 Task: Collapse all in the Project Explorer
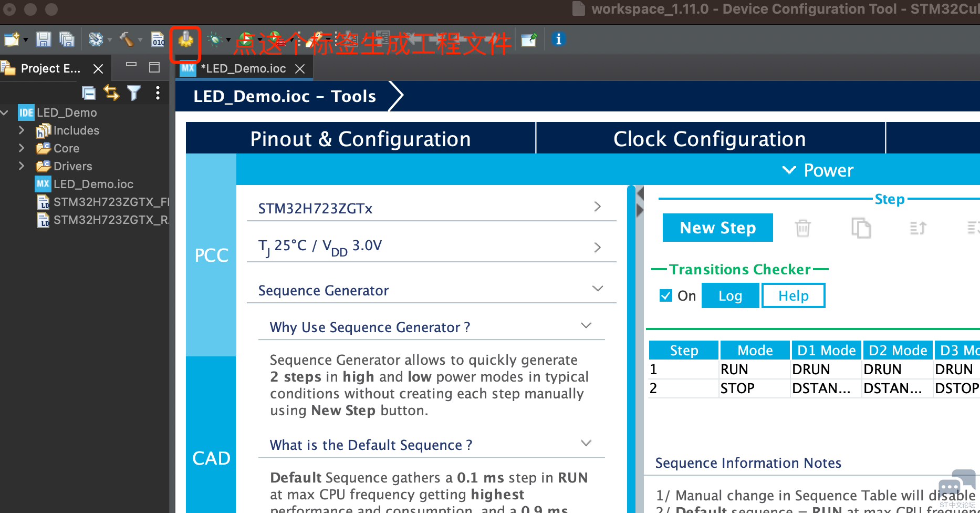[x=89, y=93]
